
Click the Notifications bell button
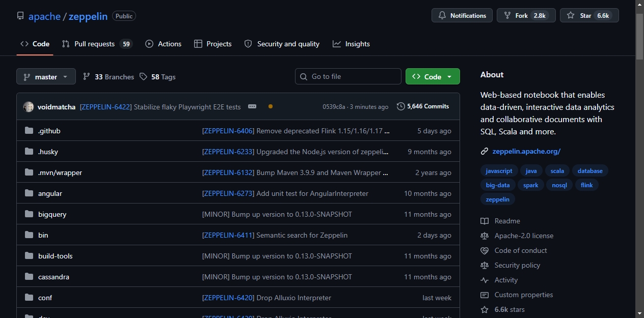click(x=462, y=15)
